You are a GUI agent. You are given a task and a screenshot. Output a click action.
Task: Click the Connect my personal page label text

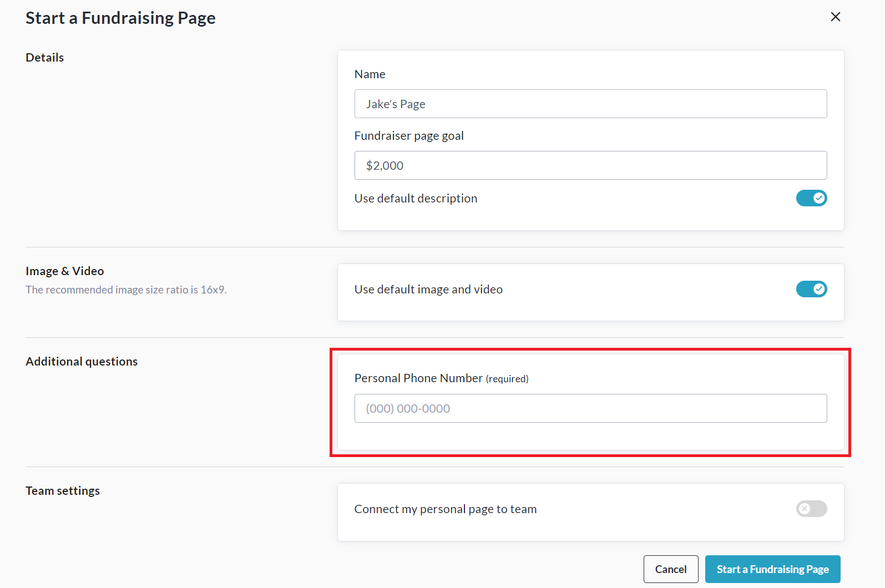445,509
